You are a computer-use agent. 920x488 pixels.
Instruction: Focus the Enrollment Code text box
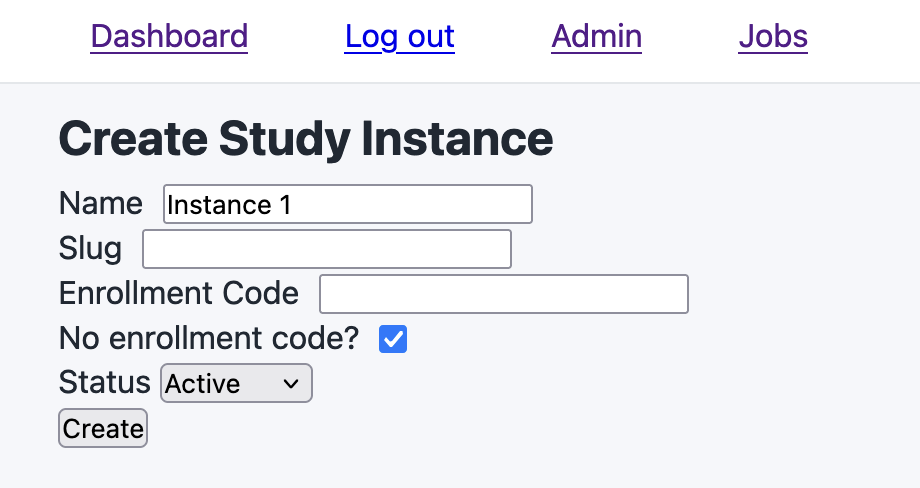[503, 294]
